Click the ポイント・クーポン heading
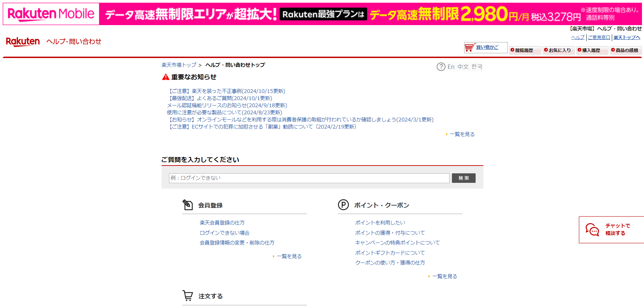This screenshot has width=644, height=308. tap(382, 206)
